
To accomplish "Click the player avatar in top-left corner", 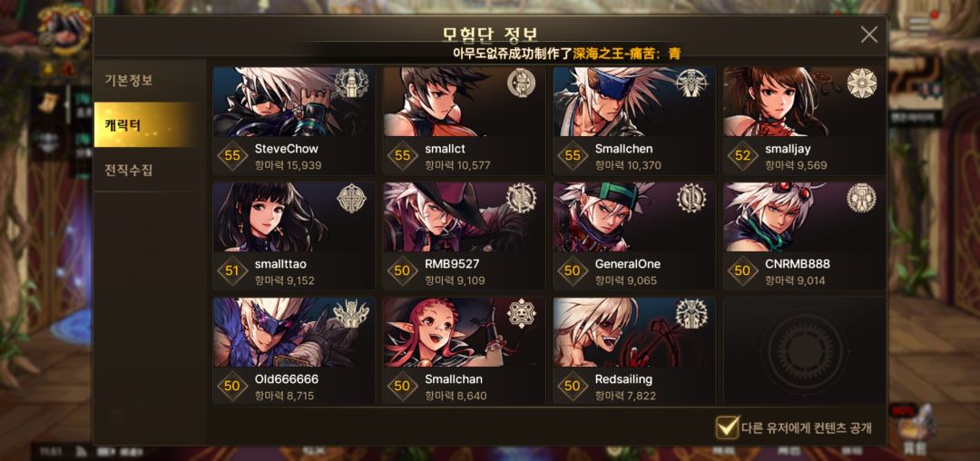I will click(64, 30).
